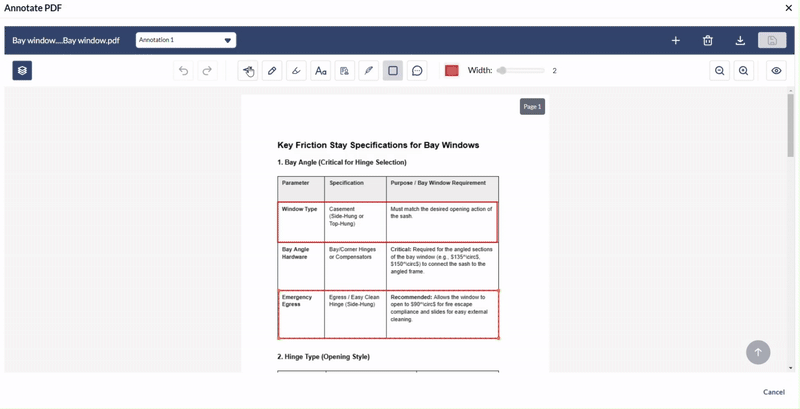This screenshot has width=800, height=409.
Task: Click the 'Bay window....Bay window.pdf' file name
Action: [66, 40]
